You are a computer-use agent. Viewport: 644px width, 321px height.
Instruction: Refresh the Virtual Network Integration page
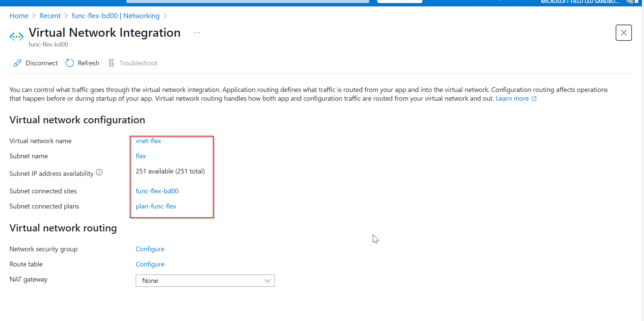pos(83,63)
